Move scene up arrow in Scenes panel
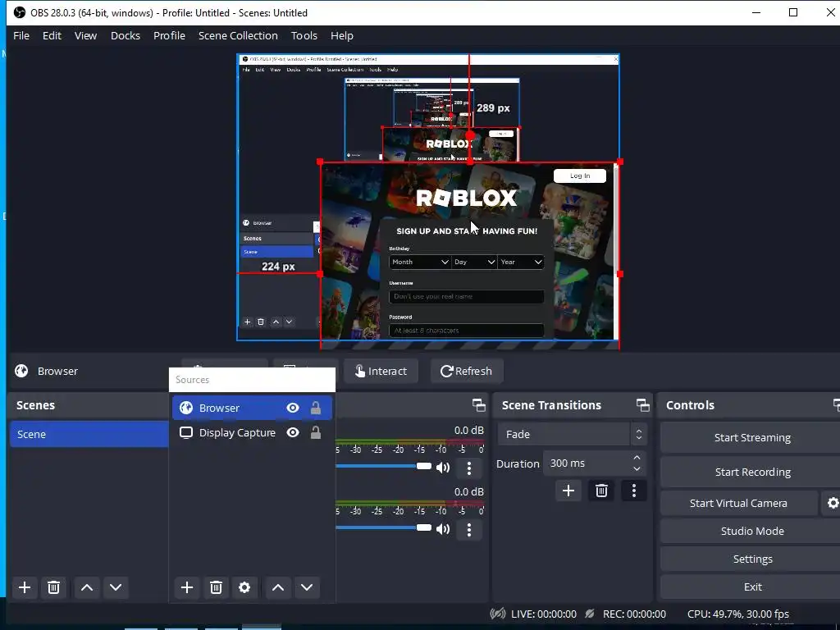 point(87,587)
